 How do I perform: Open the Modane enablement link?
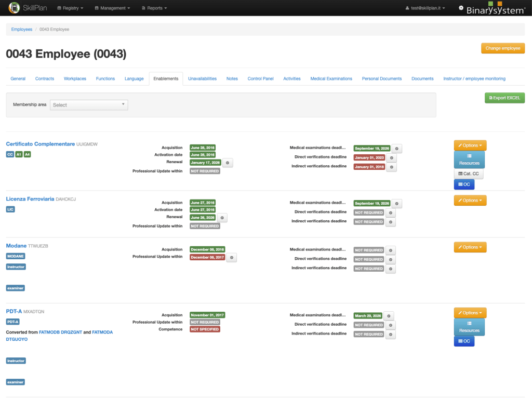(x=16, y=246)
